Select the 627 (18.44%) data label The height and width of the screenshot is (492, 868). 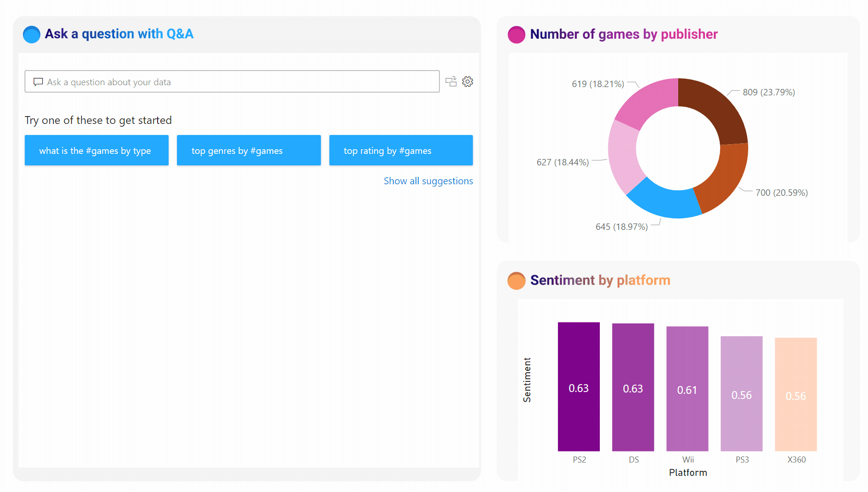[563, 162]
